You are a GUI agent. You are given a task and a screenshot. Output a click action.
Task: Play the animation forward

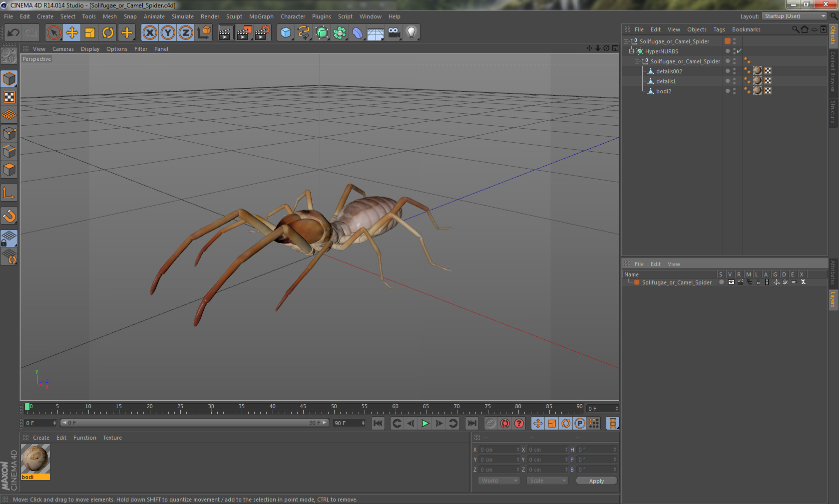click(425, 423)
